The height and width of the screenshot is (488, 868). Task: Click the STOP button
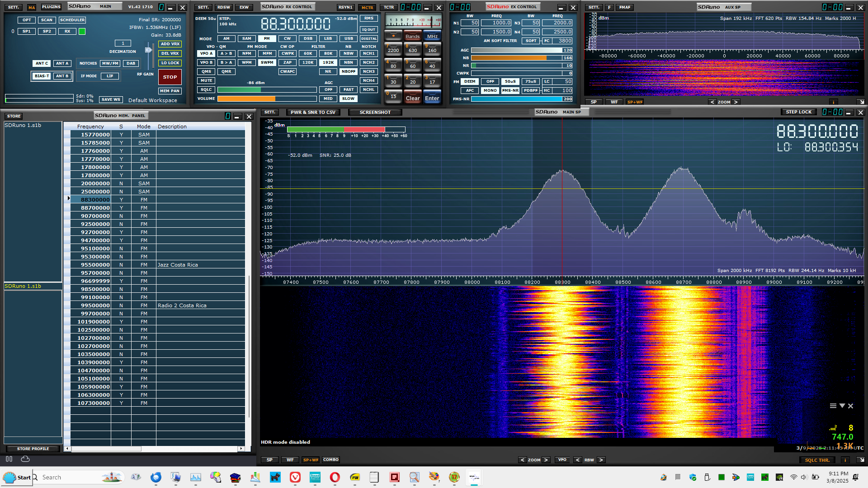click(x=170, y=77)
